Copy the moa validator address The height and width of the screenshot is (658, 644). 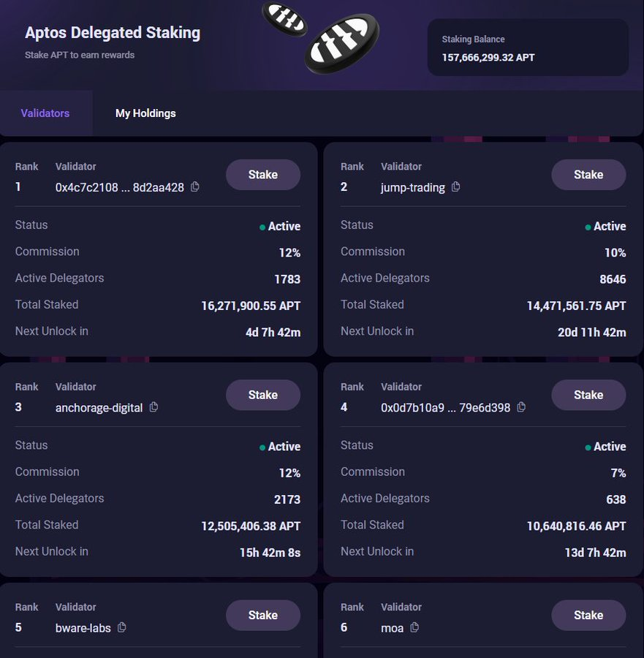[x=415, y=627]
